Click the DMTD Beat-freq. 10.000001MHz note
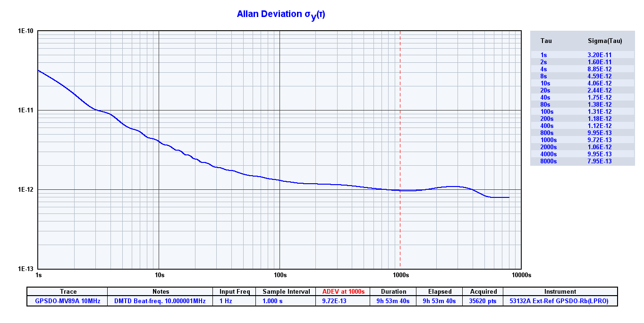This screenshot has height=323, width=644. [161, 301]
